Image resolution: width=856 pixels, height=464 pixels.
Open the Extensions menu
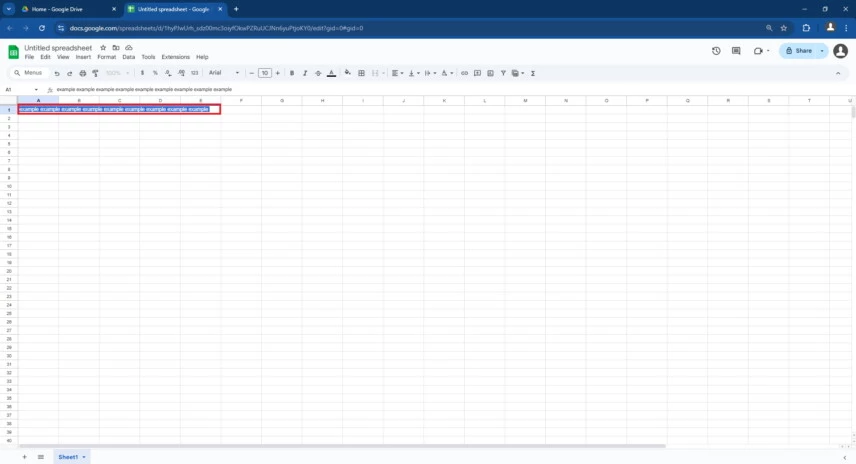click(x=175, y=57)
